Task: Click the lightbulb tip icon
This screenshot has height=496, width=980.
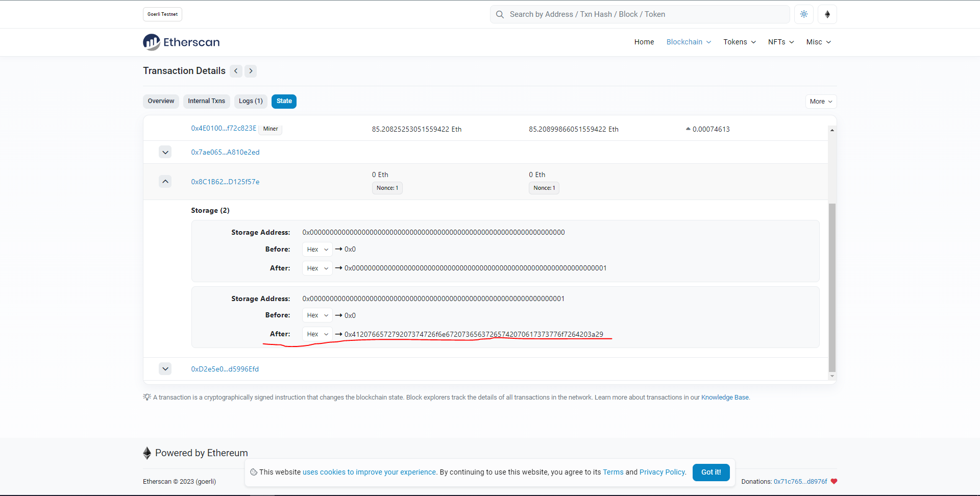Action: 147,397
